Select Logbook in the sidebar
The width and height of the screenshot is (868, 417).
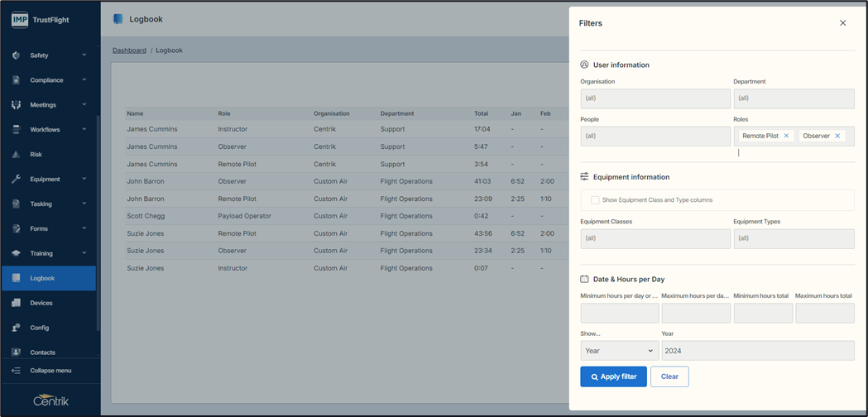pos(42,278)
